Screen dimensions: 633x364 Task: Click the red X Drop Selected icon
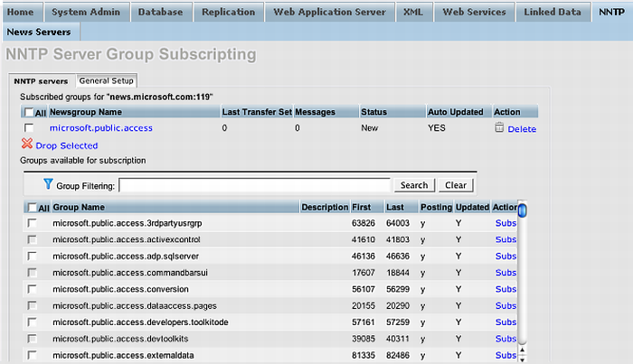click(27, 144)
